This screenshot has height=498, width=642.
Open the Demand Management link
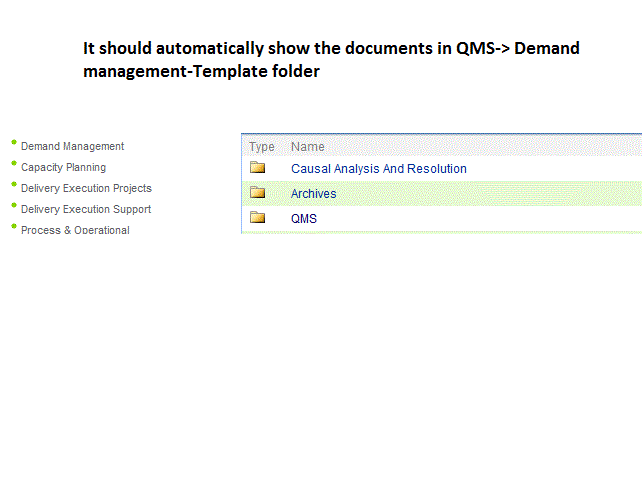coord(72,146)
